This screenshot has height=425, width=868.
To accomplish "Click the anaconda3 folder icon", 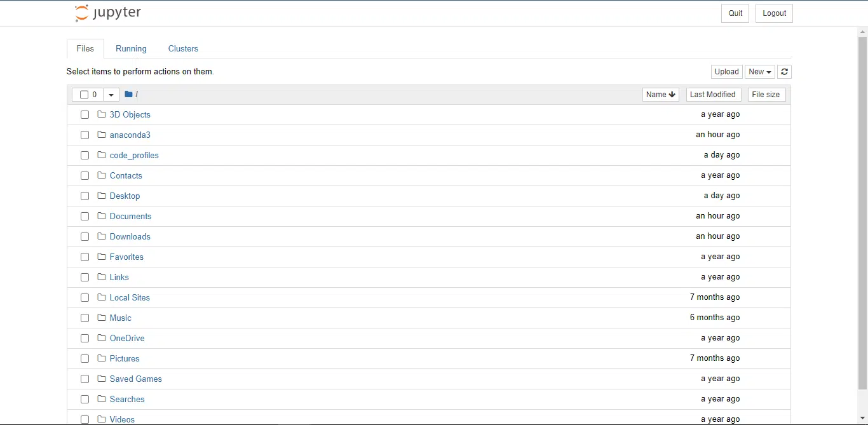I will pos(102,135).
